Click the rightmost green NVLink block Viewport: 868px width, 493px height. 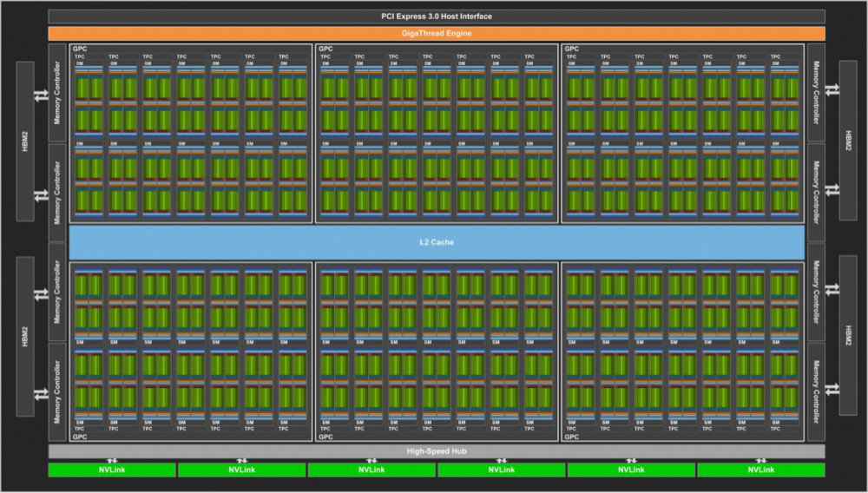tap(761, 470)
